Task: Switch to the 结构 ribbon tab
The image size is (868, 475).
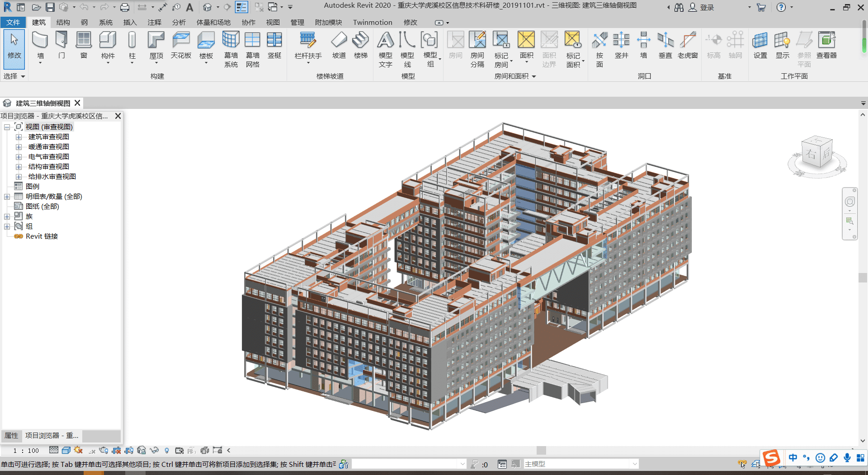Action: [63, 22]
